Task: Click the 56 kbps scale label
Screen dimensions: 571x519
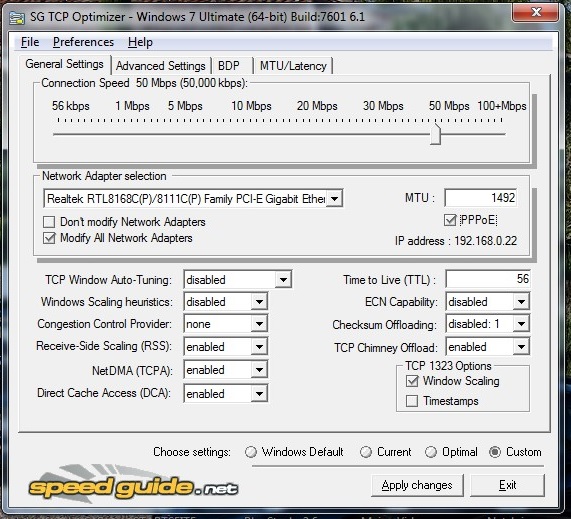Action: (71, 106)
